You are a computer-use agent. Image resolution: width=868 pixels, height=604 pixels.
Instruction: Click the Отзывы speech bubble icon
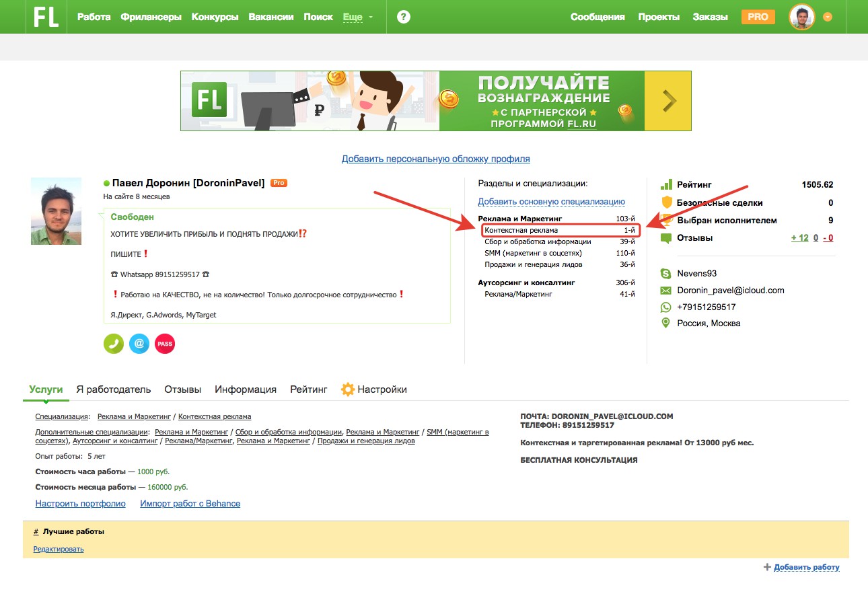point(666,238)
